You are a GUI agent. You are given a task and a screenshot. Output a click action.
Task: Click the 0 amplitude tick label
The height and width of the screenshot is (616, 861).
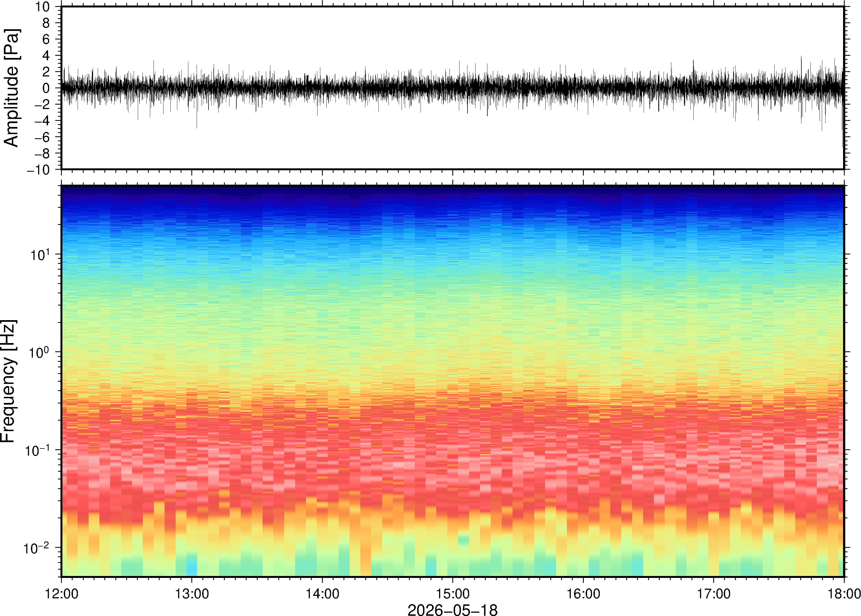[46, 88]
